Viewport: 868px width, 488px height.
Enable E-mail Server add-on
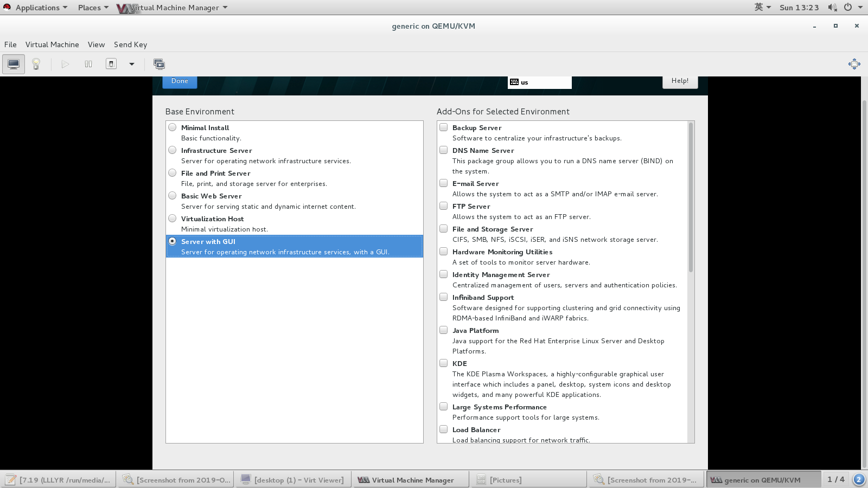coord(443,183)
